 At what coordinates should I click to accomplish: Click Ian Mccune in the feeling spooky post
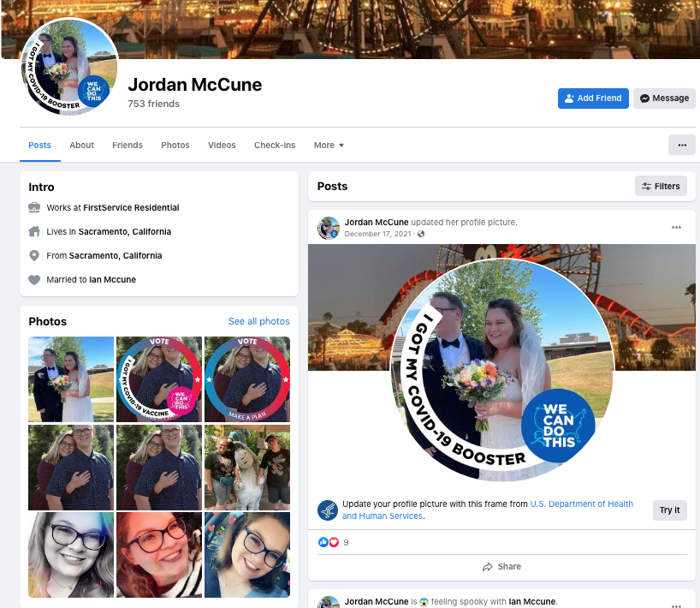click(532, 602)
